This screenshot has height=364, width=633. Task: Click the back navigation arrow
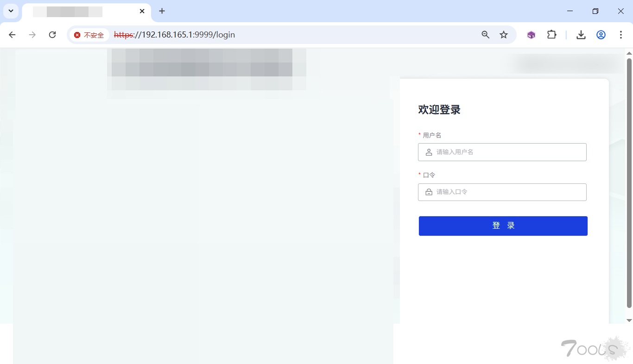click(12, 35)
